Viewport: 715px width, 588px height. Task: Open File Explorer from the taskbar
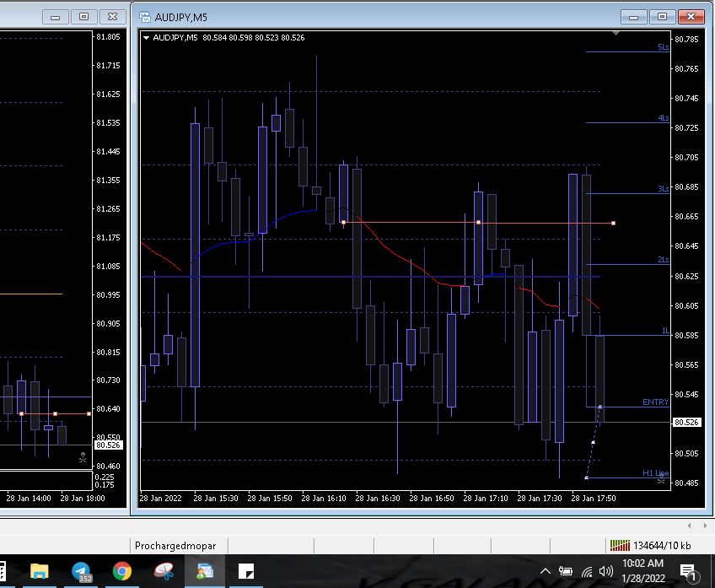pyautogui.click(x=40, y=572)
